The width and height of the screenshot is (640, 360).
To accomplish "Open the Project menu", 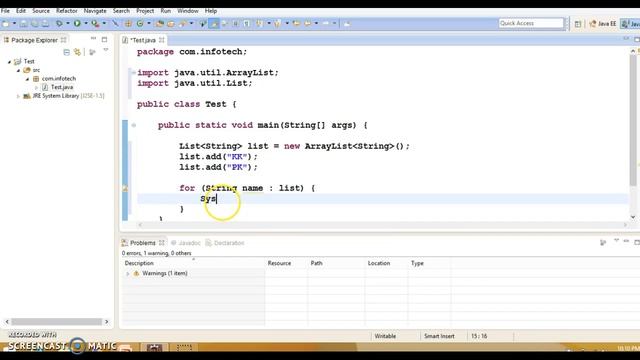I will click(145, 11).
